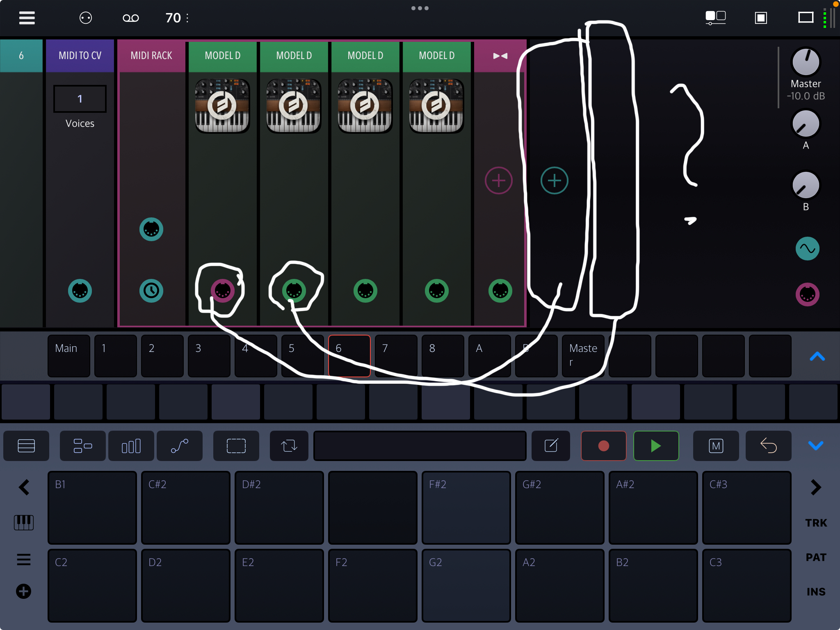Open the rack modules view button
Image resolution: width=840 pixels, height=630 pixels.
pyautogui.click(x=83, y=446)
